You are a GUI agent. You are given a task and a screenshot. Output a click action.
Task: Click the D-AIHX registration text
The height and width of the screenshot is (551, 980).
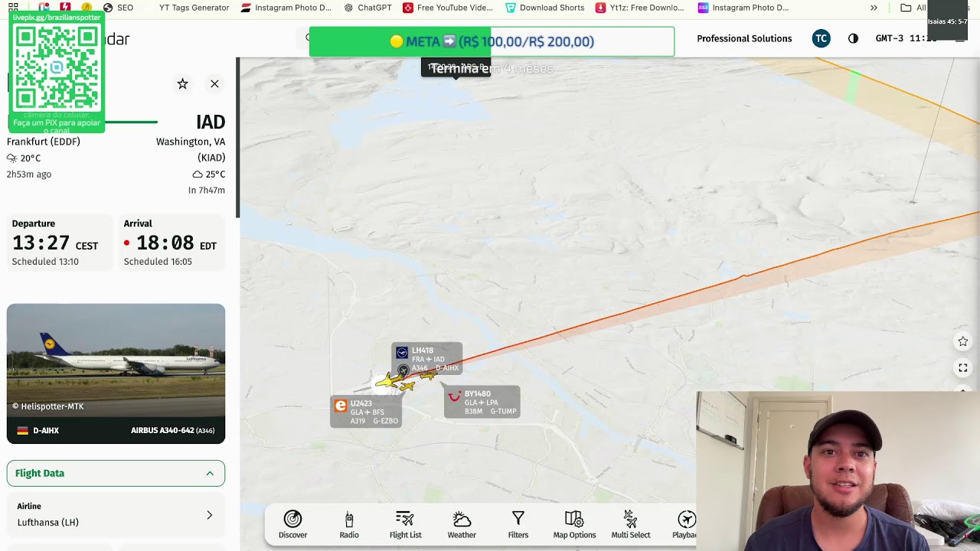coord(46,430)
